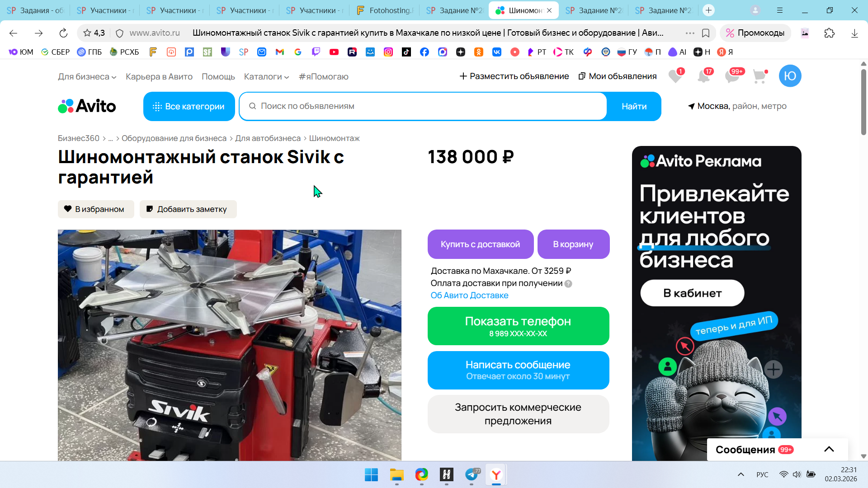Expand the 'Сообщения' chat panel chevron
This screenshot has height=488, width=868.
(829, 449)
